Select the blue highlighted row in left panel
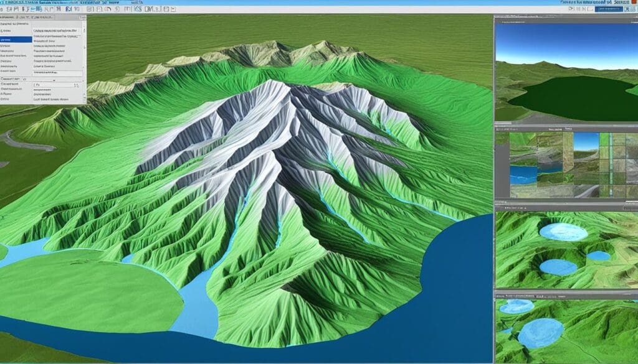 click(16, 39)
